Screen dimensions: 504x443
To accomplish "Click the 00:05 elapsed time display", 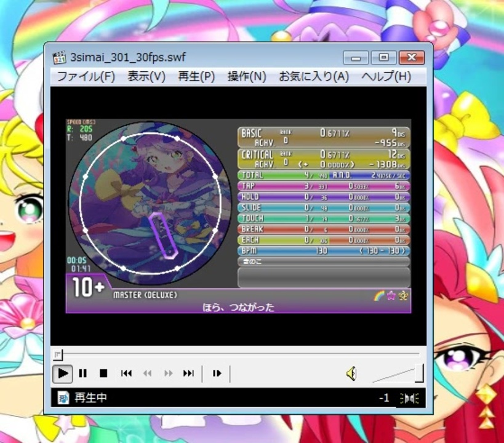I will [76, 260].
